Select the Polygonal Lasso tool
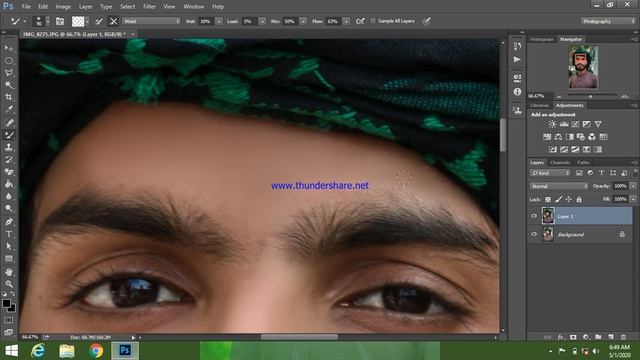 tap(9, 73)
